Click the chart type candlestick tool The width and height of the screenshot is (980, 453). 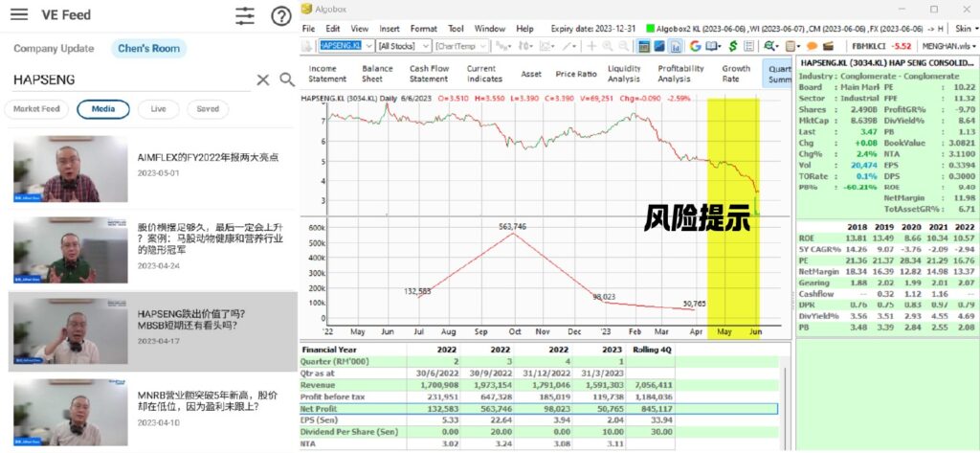click(x=525, y=46)
